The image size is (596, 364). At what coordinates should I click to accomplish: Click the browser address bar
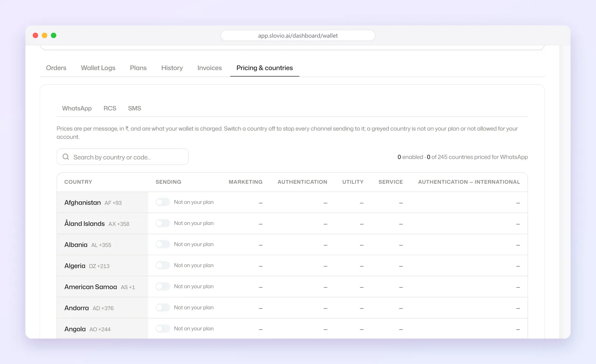point(298,35)
